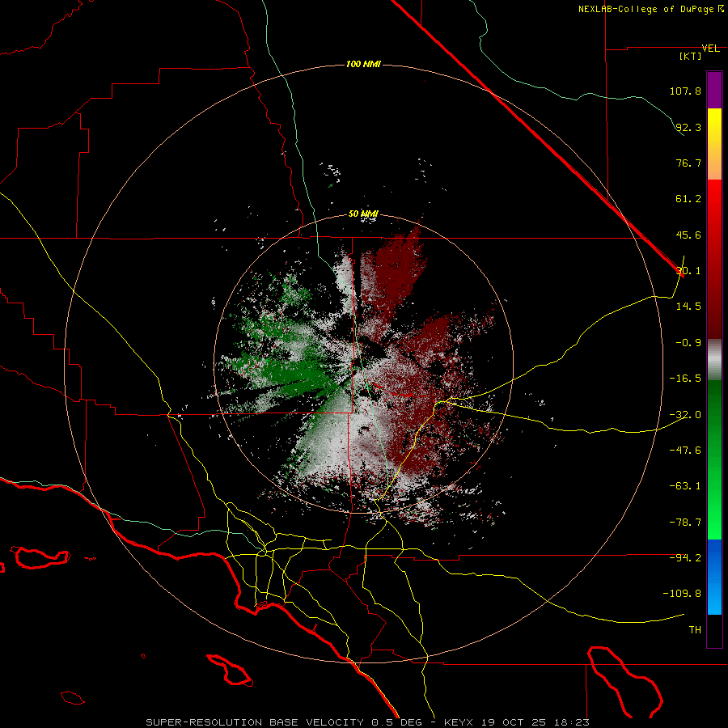728x728 pixels.
Task: Click the 50 NMI range ring label
Action: coord(363,214)
